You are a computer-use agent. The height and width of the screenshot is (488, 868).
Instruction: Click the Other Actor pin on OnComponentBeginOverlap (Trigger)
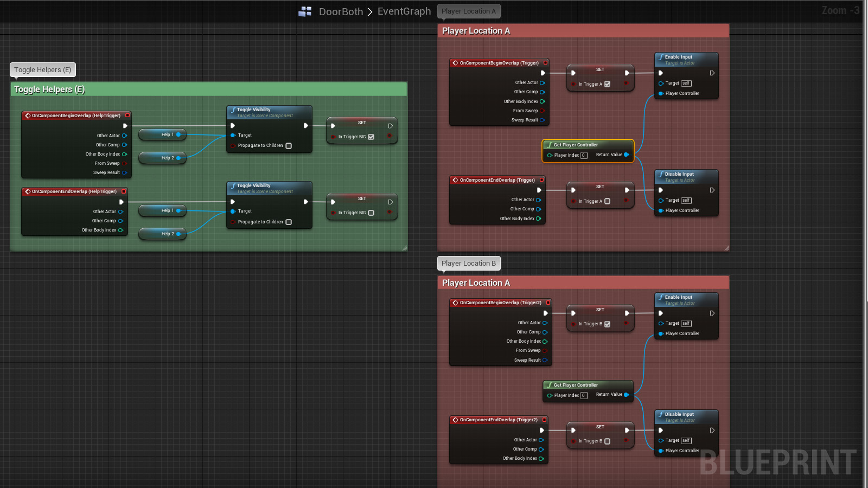(x=542, y=83)
